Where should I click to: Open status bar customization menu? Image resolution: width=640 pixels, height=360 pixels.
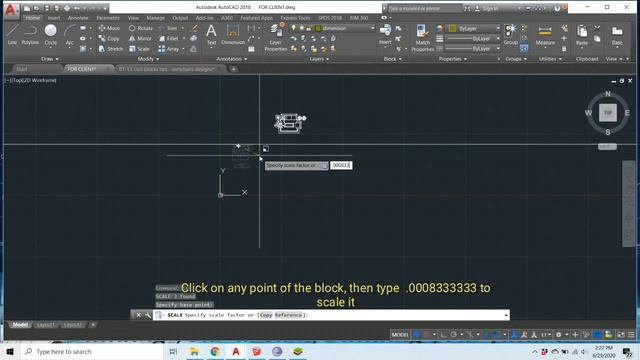tap(631, 335)
